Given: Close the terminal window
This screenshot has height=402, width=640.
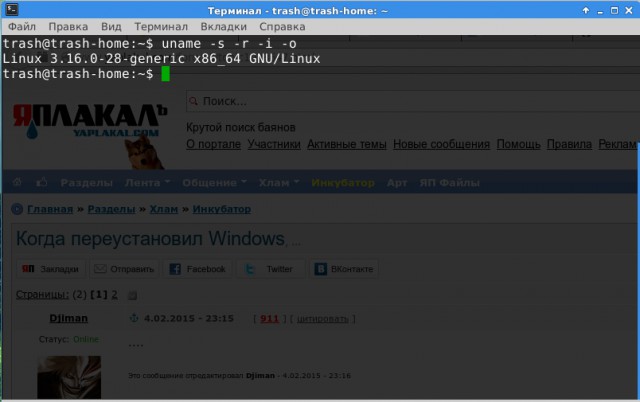Looking at the screenshot, I should click(629, 11).
